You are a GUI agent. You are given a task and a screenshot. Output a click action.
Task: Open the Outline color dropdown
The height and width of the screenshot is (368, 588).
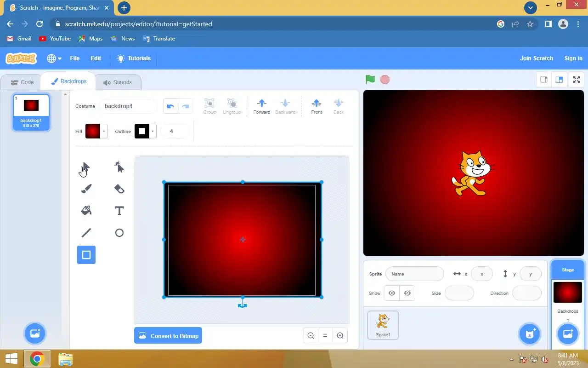tap(153, 131)
